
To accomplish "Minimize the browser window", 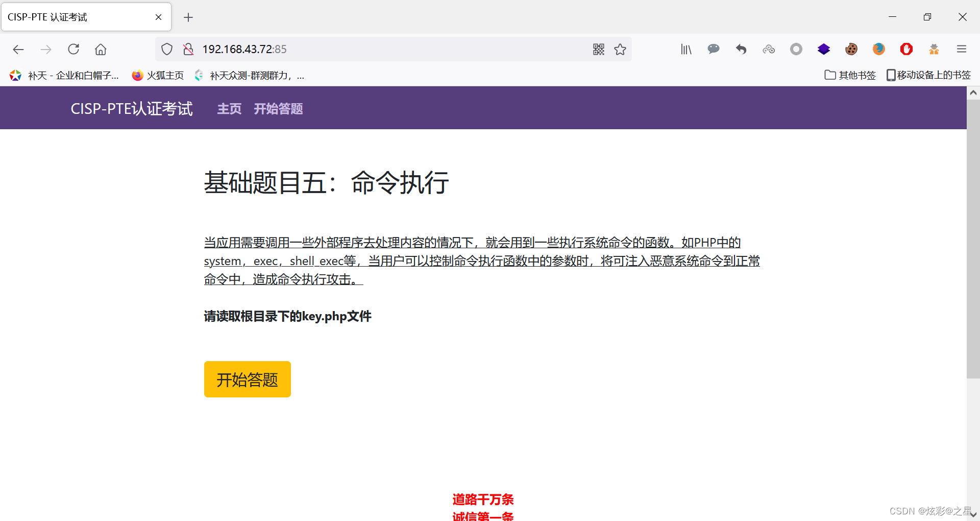I will click(892, 17).
